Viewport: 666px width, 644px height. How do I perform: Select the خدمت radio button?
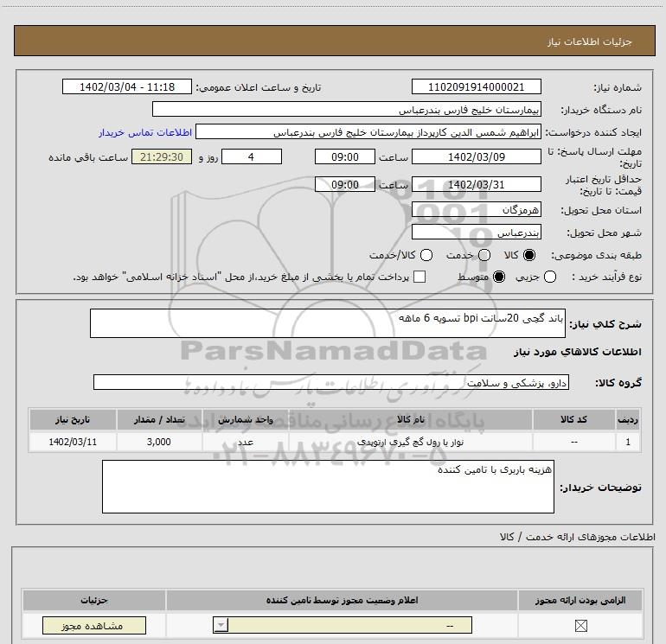point(484,255)
